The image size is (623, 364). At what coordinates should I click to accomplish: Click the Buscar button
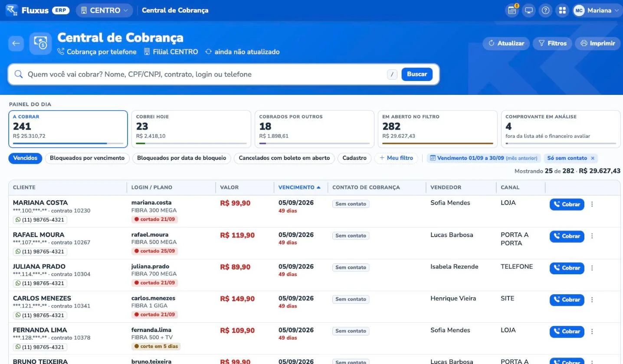click(417, 74)
